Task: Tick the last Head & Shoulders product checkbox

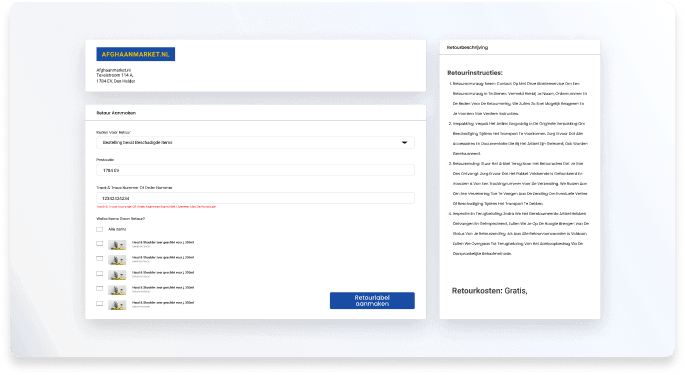Action: (x=100, y=304)
